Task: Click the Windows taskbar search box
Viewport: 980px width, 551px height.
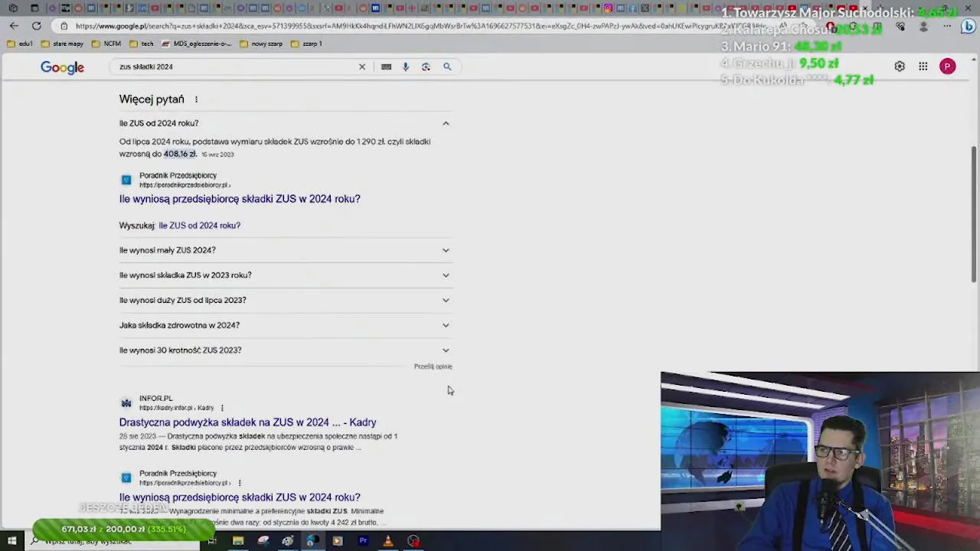Action: tap(111, 541)
